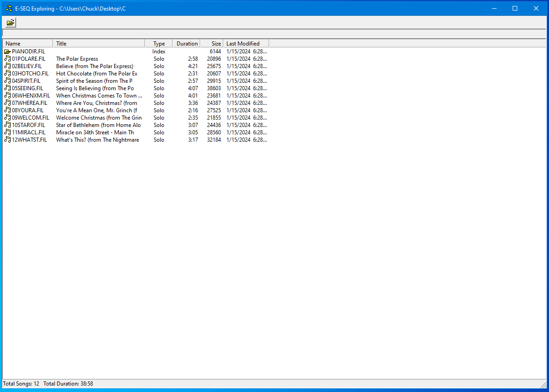Select the file name 07WHEREA.FIL
549x392 pixels.
click(x=29, y=103)
